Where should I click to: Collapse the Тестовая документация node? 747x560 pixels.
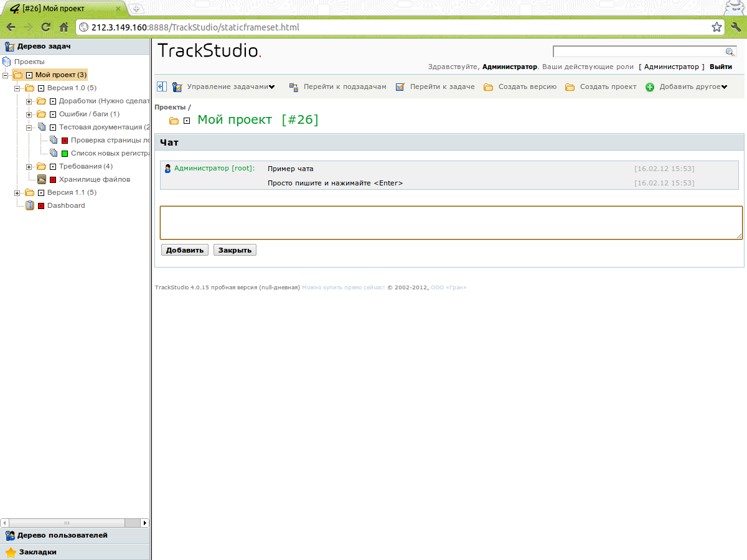(x=29, y=127)
